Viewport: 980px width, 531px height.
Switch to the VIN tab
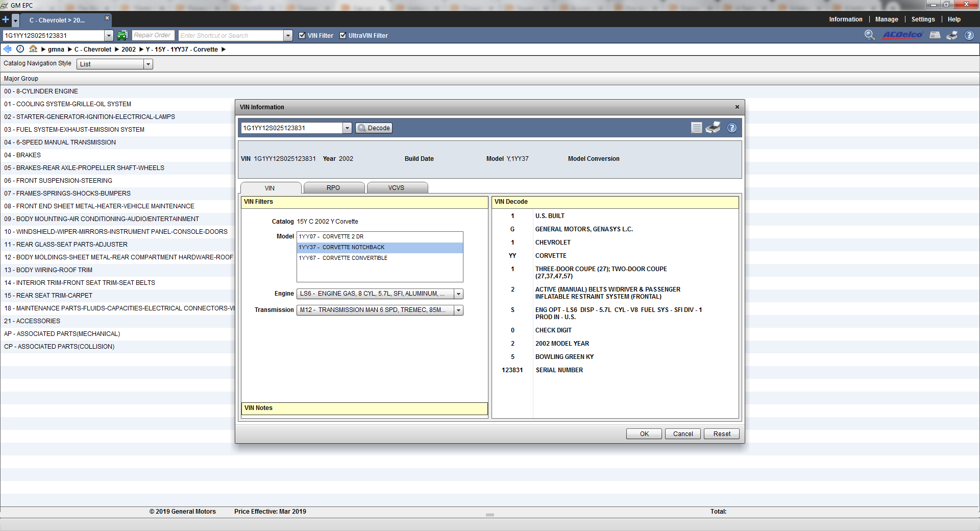270,188
